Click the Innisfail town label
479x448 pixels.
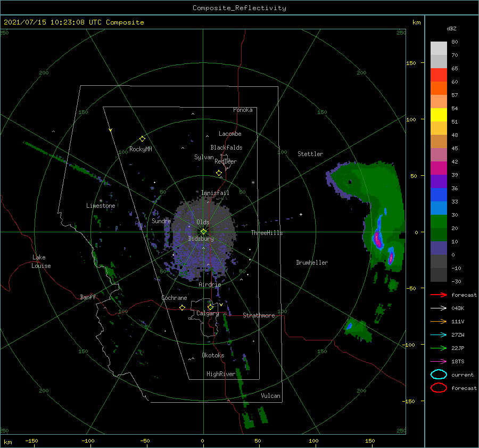215,193
